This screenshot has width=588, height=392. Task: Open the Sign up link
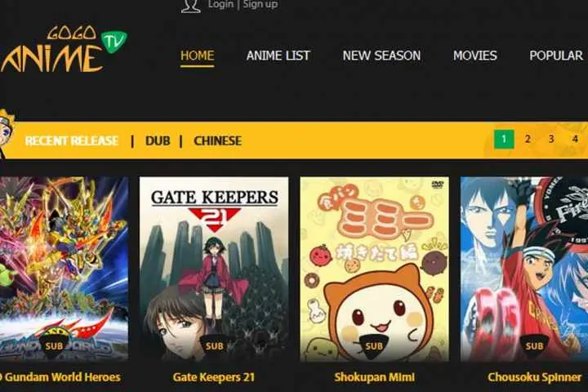pyautogui.click(x=261, y=5)
